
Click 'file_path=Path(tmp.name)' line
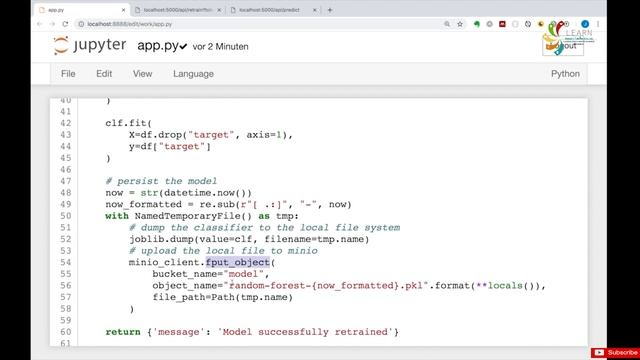point(222,297)
